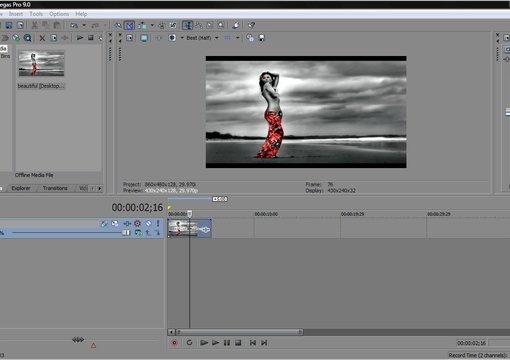Open video track Automation Settings gear

(137, 223)
